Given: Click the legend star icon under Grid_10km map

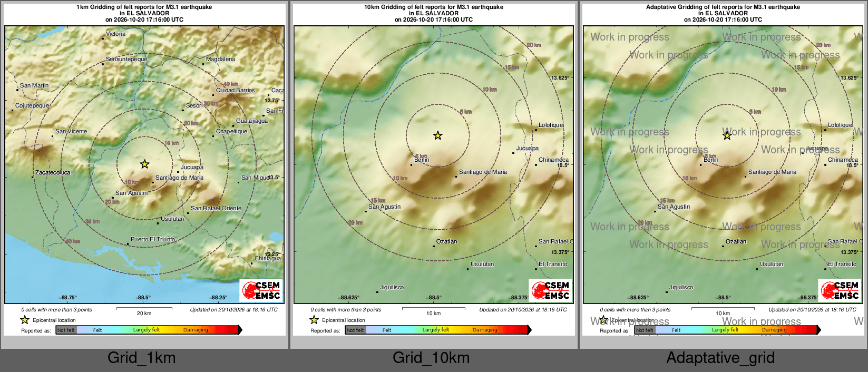Looking at the screenshot, I should [314, 320].
